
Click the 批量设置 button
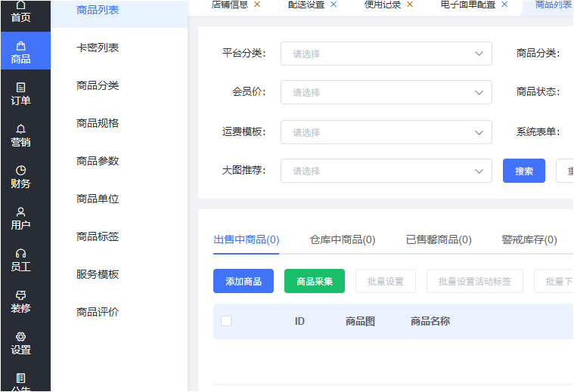click(x=386, y=281)
